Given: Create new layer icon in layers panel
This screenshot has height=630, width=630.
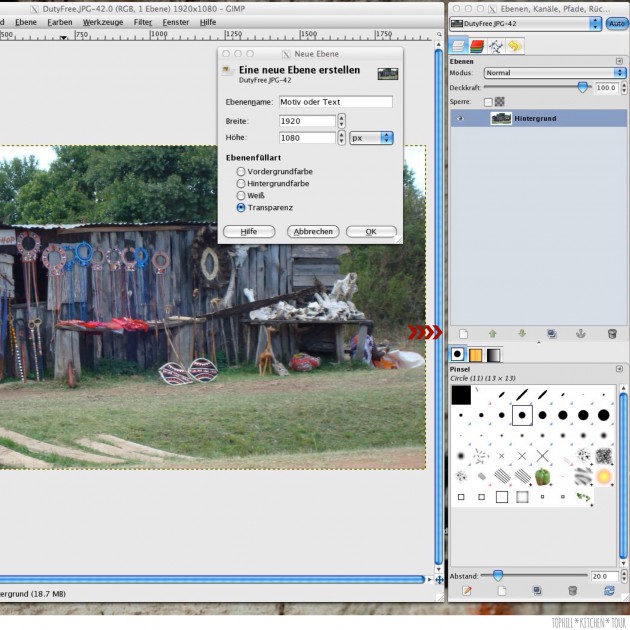Looking at the screenshot, I should (463, 334).
